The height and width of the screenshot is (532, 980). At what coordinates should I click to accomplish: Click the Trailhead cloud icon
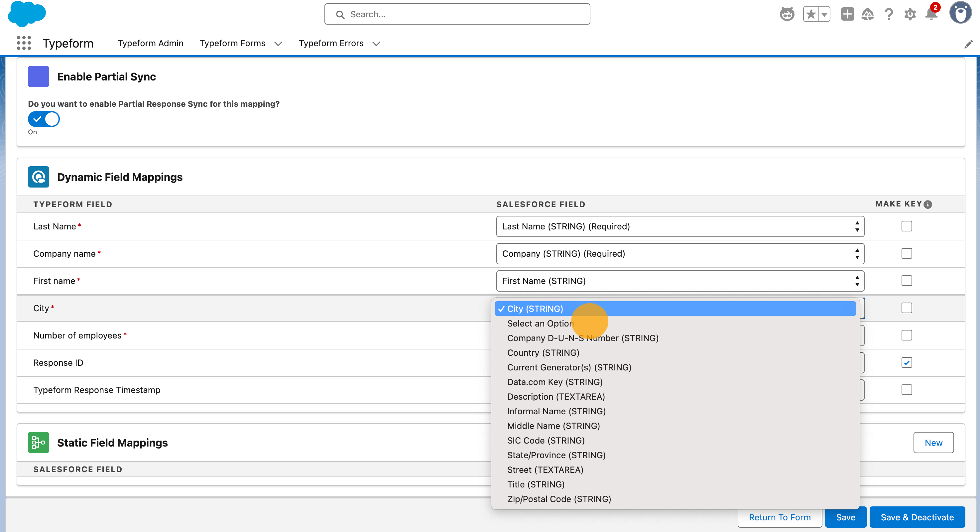(867, 14)
